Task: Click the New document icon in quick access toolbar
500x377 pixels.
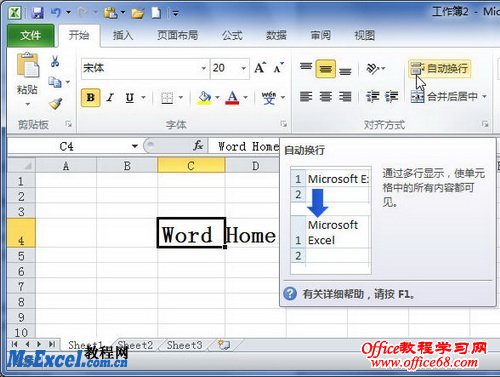Action: (156, 13)
